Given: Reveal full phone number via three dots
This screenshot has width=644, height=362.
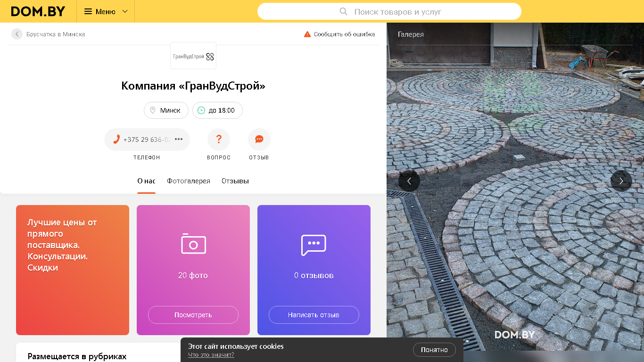Looking at the screenshot, I should click(179, 139).
